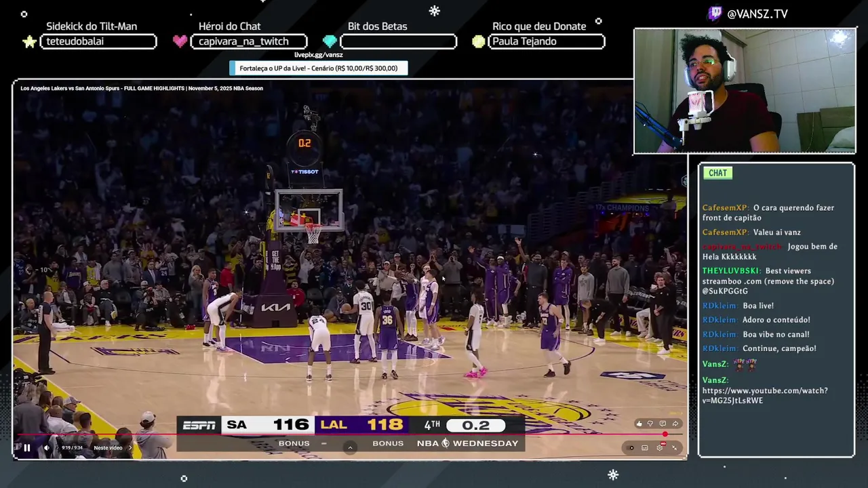Click the yellow coin icon beside Rico que deu Donate
Image resolution: width=868 pixels, height=488 pixels.
point(479,41)
